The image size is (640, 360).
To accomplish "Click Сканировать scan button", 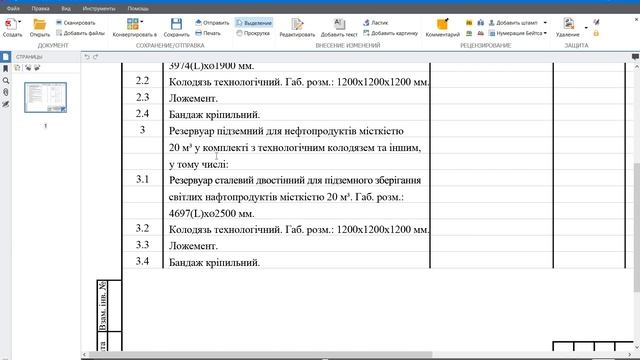I will click(76, 23).
